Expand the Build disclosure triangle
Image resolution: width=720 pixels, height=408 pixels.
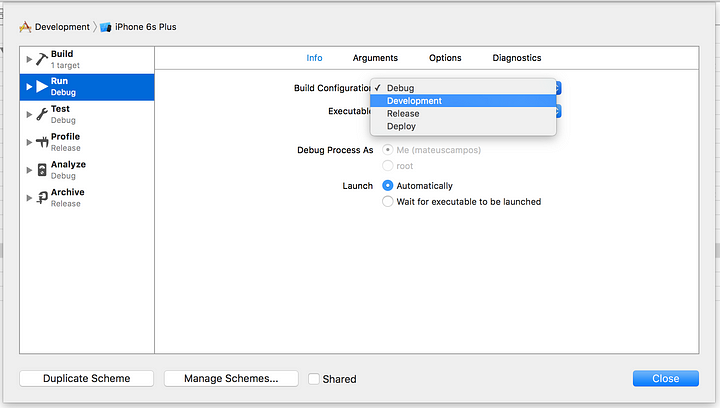[29, 59]
